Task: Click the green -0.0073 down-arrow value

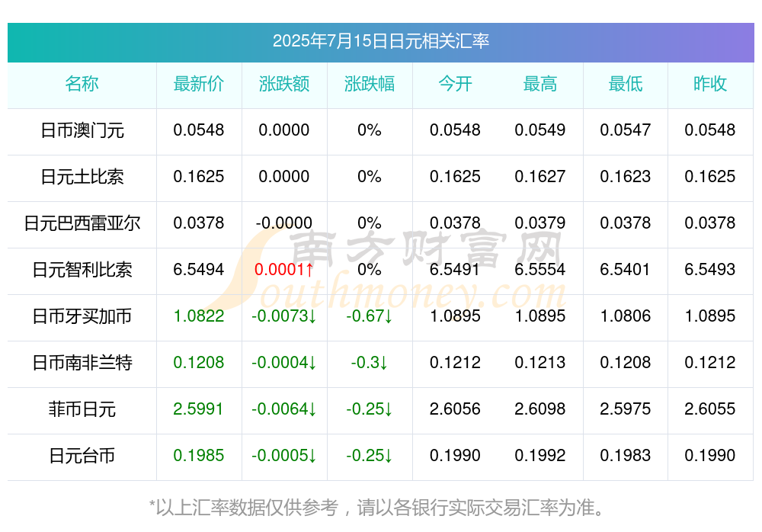Action: [x=284, y=316]
